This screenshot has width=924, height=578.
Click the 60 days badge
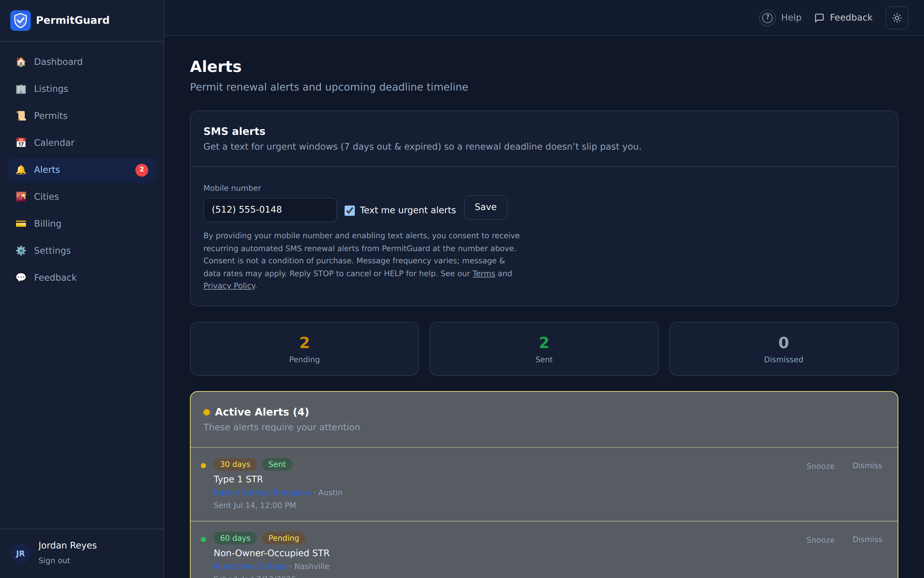tap(235, 538)
